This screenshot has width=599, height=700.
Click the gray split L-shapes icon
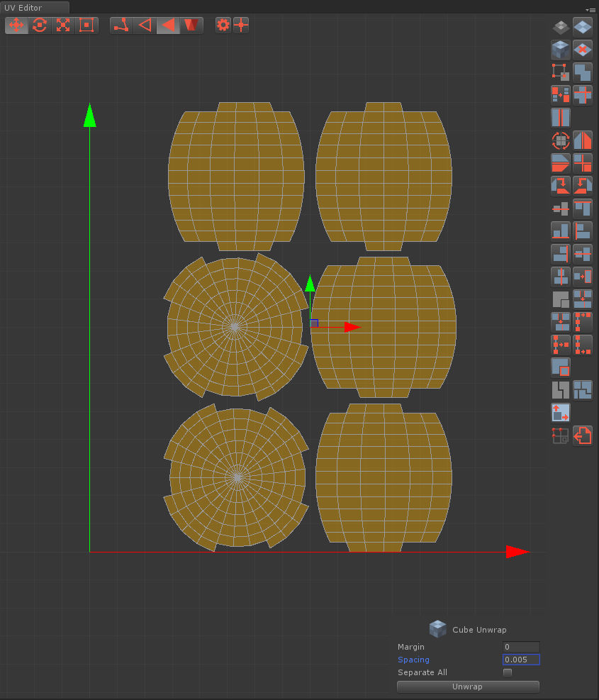pyautogui.click(x=561, y=390)
